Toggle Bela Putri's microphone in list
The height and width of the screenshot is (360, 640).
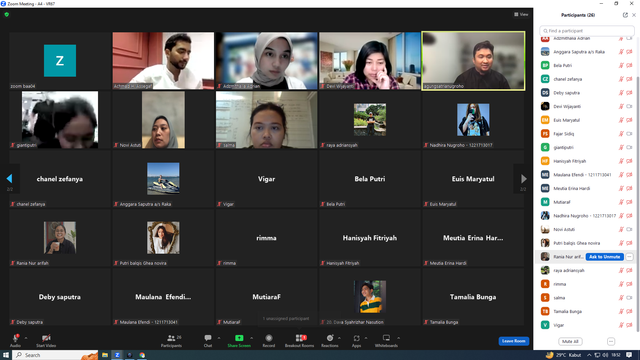621,65
